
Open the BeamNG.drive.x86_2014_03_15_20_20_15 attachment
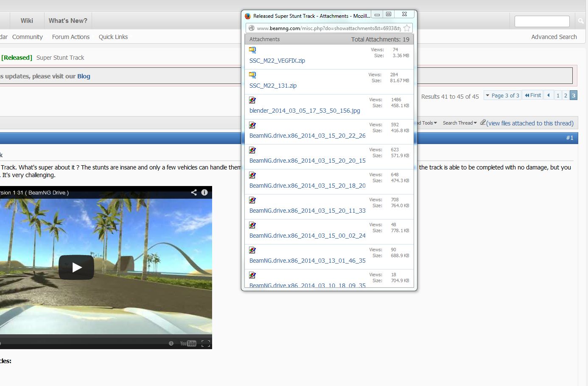307,161
